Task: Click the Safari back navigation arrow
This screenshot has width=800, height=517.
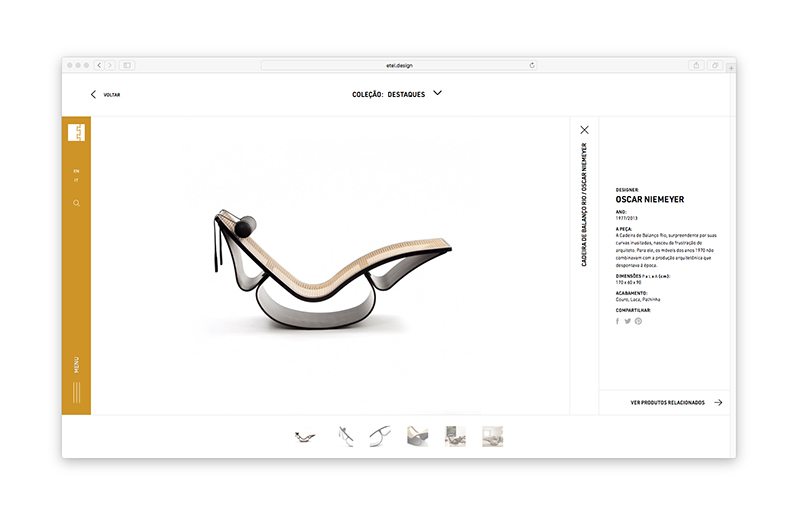Action: click(x=99, y=65)
